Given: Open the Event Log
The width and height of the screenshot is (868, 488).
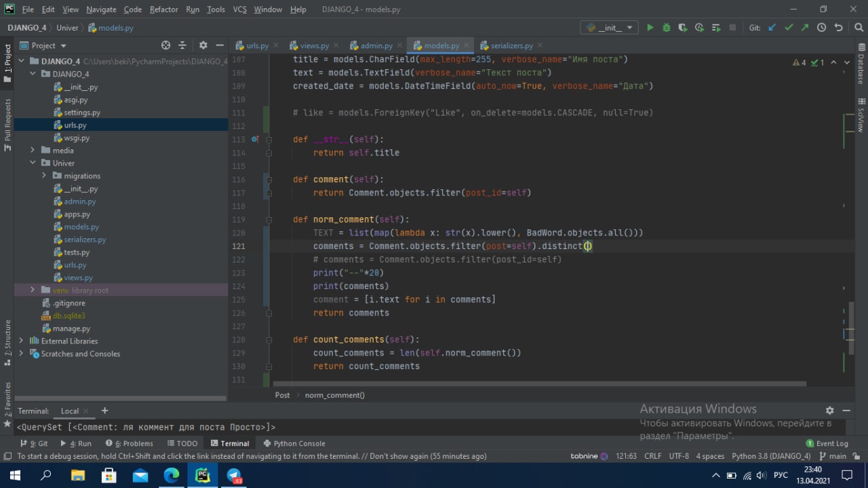Looking at the screenshot, I should (x=827, y=443).
